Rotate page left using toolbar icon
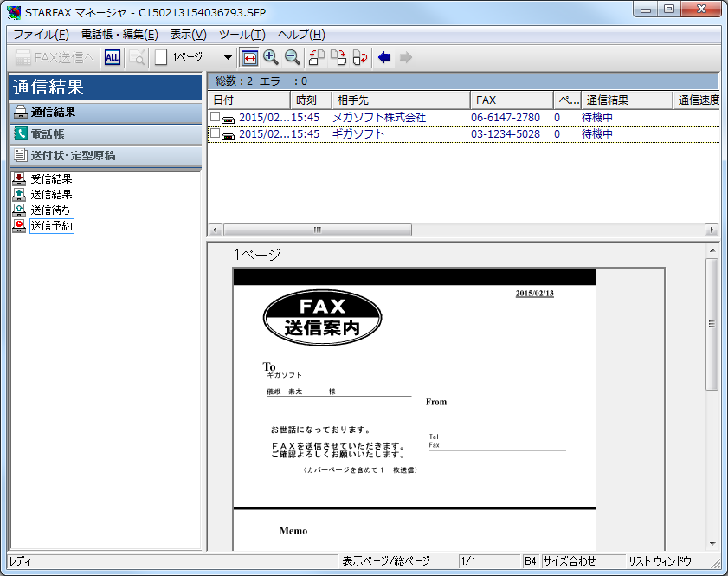Screen dimensions: 728x576 (x=317, y=58)
